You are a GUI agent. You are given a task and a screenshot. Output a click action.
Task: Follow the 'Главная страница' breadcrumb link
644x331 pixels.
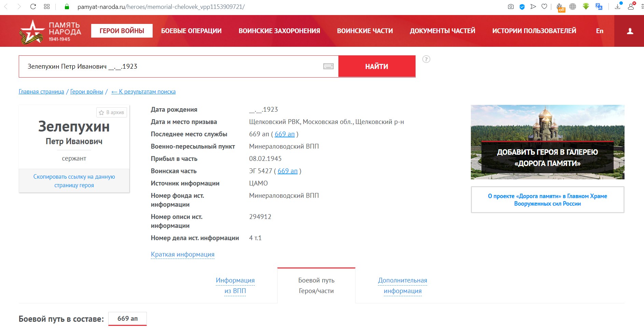[x=41, y=92]
